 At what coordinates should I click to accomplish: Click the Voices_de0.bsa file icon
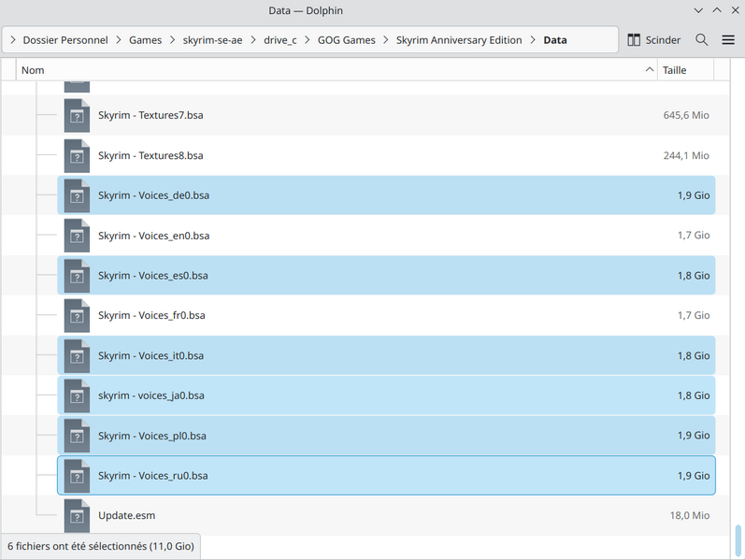pos(77,195)
